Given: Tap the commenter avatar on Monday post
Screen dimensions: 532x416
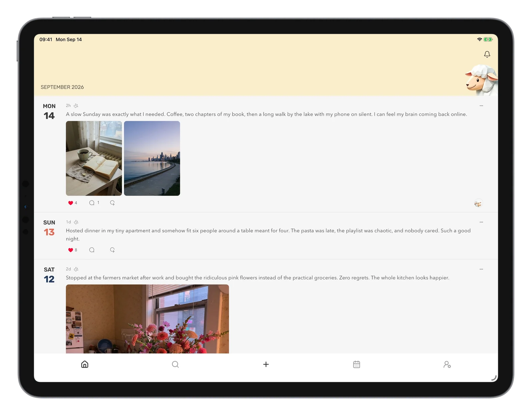Looking at the screenshot, I should [x=478, y=204].
